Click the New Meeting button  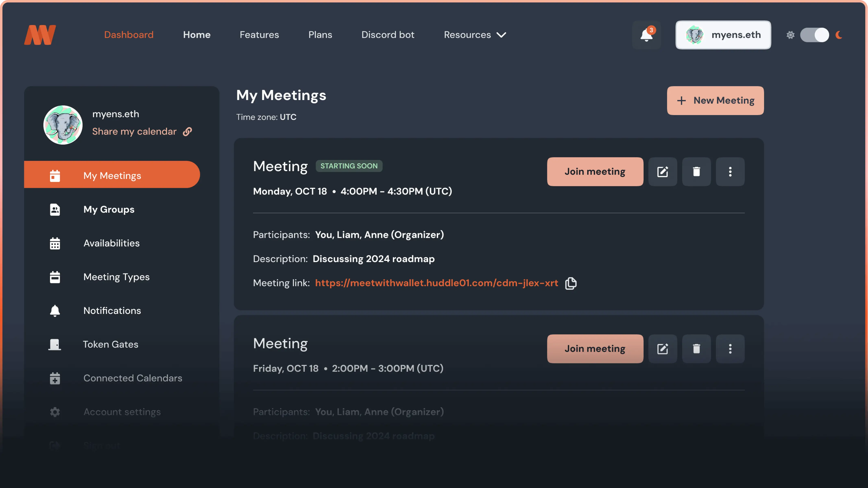click(x=715, y=100)
